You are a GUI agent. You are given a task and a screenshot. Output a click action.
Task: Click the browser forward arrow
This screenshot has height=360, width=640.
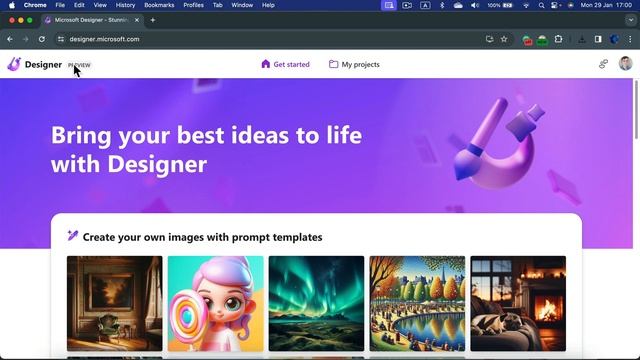(25, 39)
